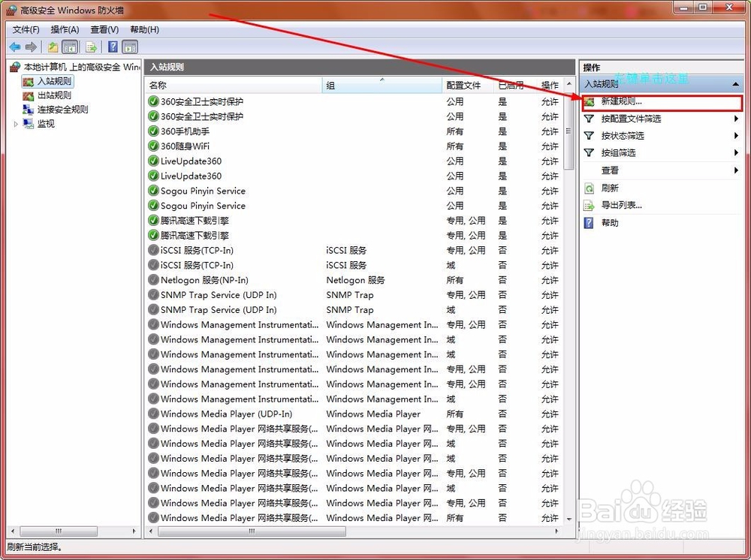Click the rules list horizontal scrollbar thumb
Viewport: 751px width, 560px height.
pyautogui.click(x=252, y=531)
